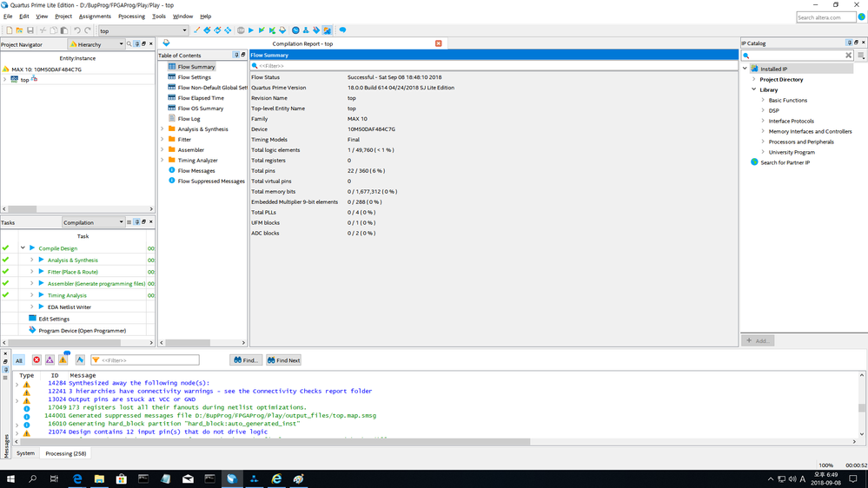Viewport: 868px width, 488px height.
Task: Toggle the error messages filter (red X)
Action: (x=36, y=359)
